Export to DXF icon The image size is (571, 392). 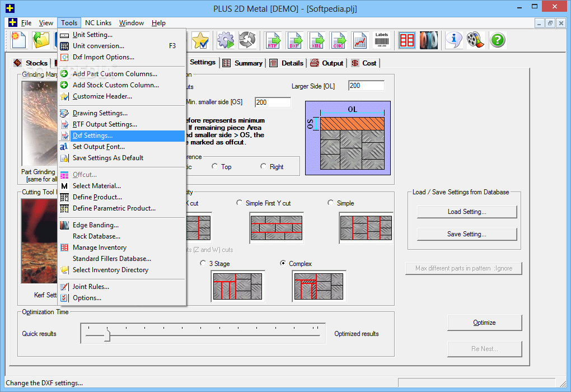point(295,40)
